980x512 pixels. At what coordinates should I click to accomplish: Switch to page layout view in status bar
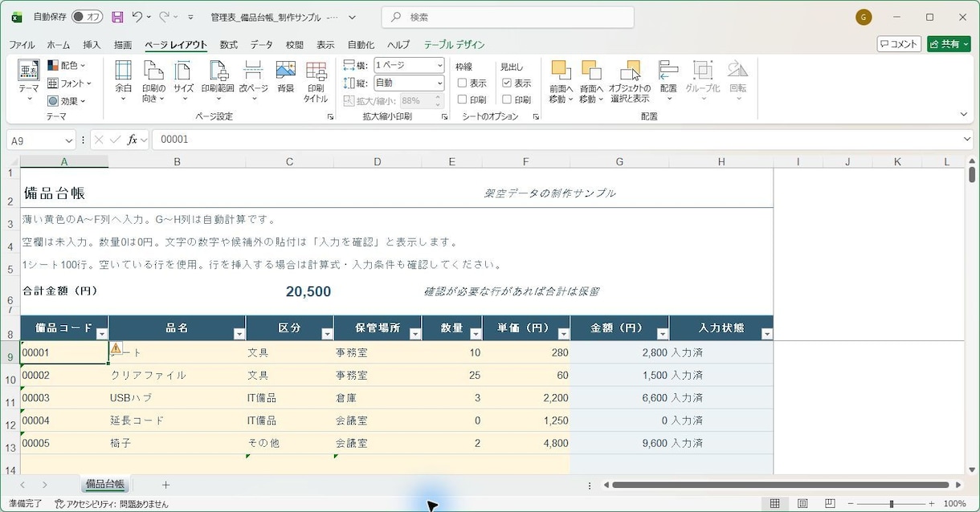802,503
